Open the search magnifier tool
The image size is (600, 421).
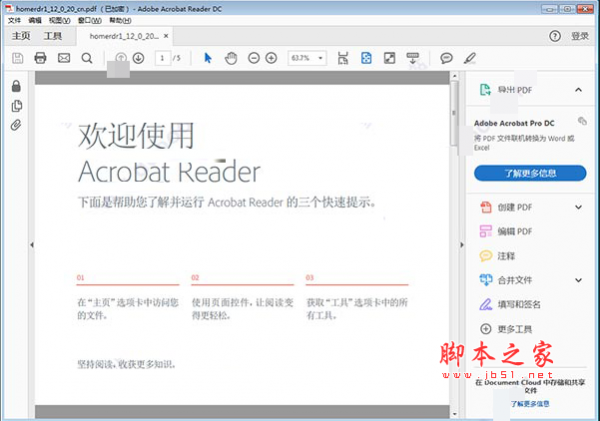click(x=87, y=58)
